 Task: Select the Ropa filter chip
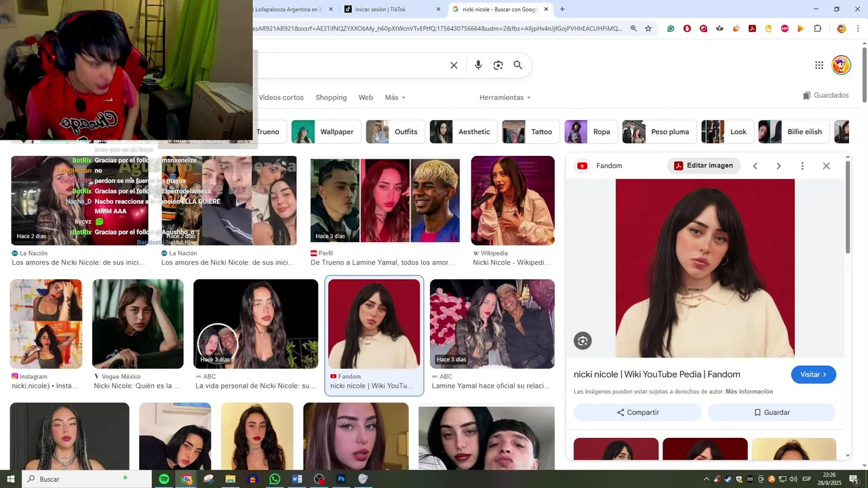pyautogui.click(x=591, y=131)
